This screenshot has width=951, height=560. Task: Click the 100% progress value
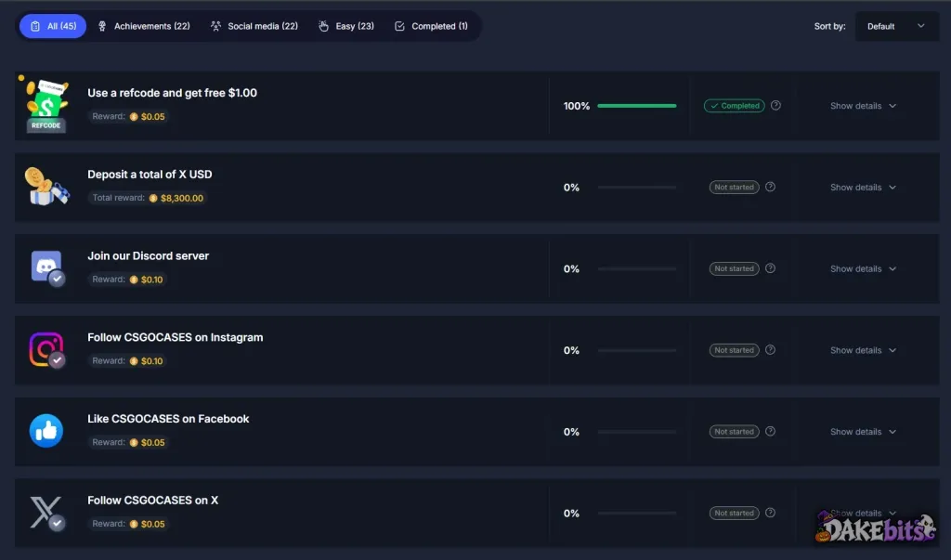coord(576,106)
